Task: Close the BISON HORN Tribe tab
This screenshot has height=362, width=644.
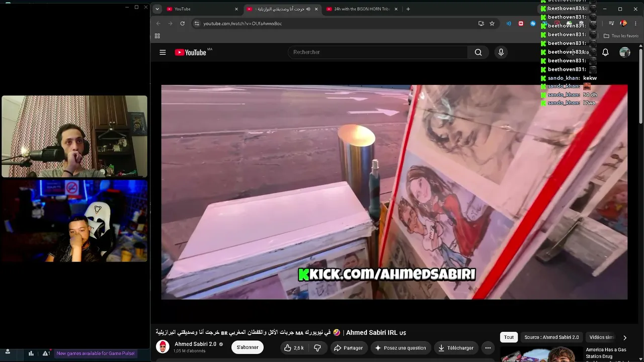Action: pos(396,9)
